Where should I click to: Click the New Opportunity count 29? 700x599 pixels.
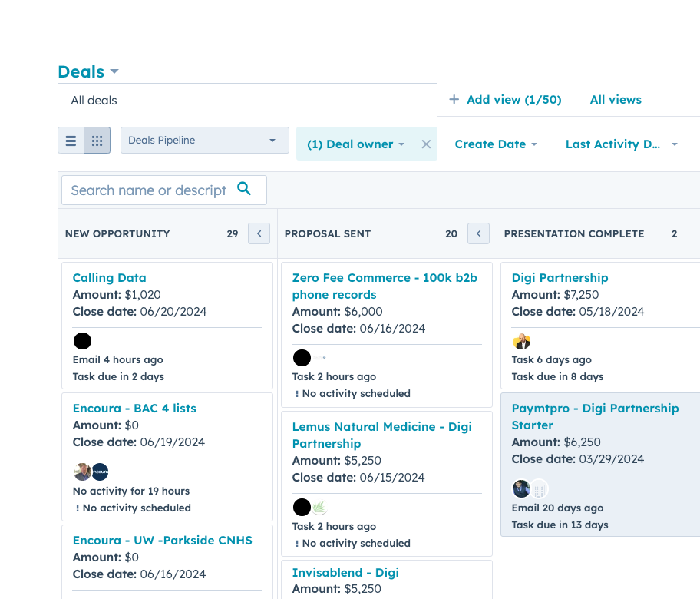232,233
